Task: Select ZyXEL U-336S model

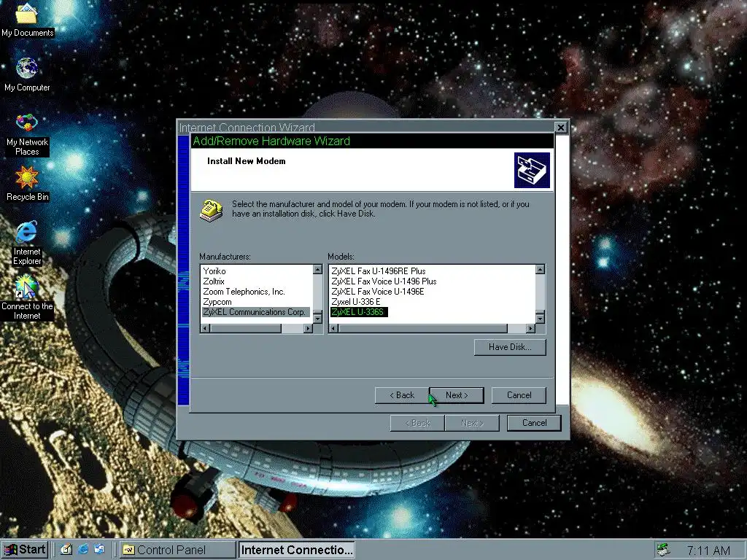Action: [x=359, y=312]
